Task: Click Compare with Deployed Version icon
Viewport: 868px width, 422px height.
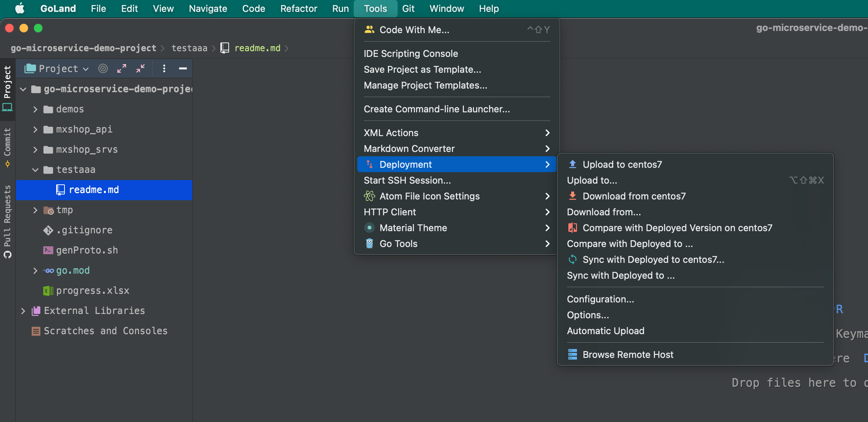Action: (573, 228)
